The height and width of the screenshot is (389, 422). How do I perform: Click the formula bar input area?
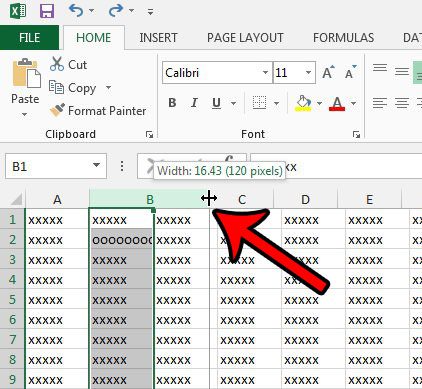coord(336,166)
